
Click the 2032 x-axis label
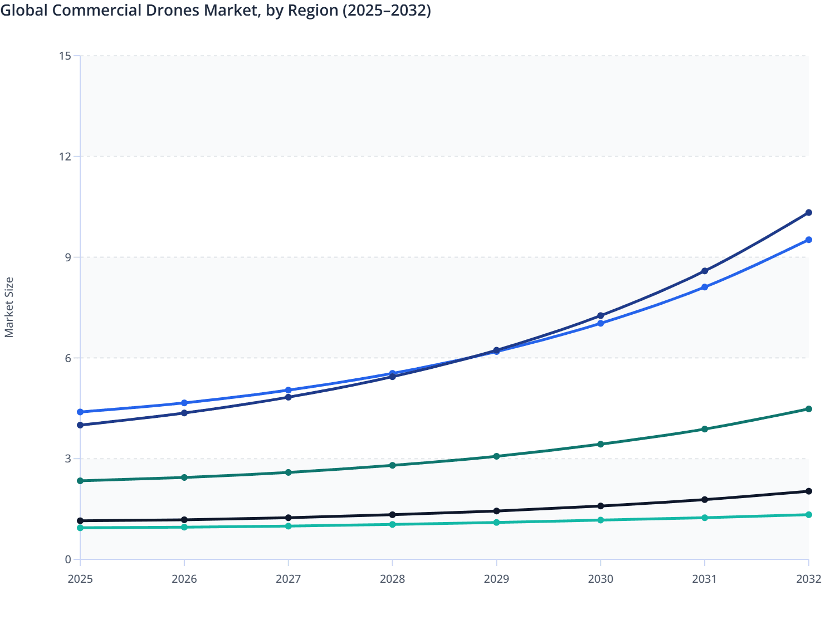tap(809, 579)
